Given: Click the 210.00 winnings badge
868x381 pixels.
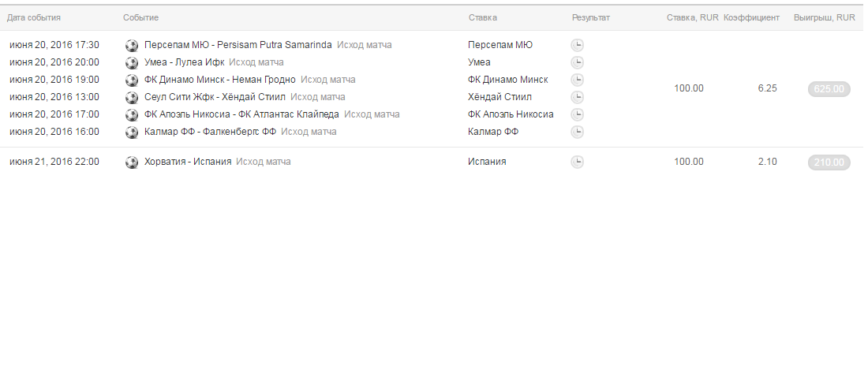Looking at the screenshot, I should coord(829,162).
